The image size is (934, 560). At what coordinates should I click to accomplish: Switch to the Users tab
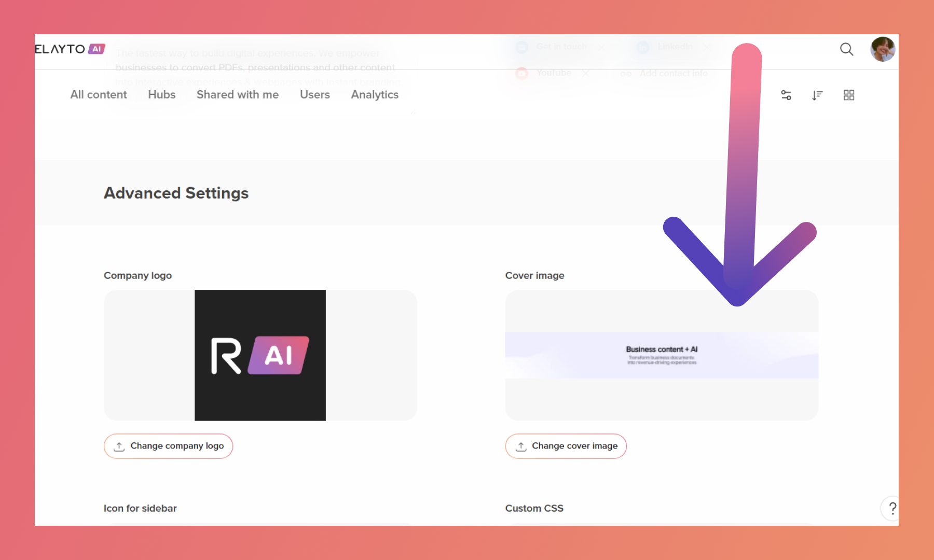(x=314, y=95)
